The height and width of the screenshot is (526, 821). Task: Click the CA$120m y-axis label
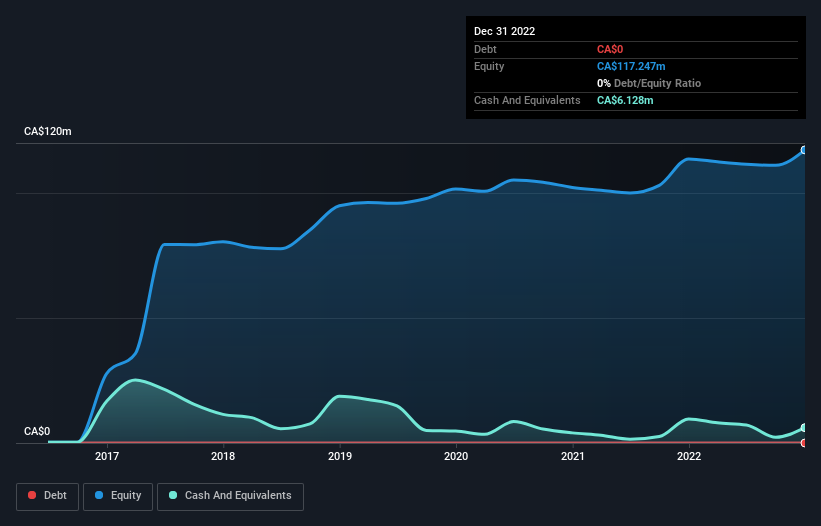(x=48, y=131)
